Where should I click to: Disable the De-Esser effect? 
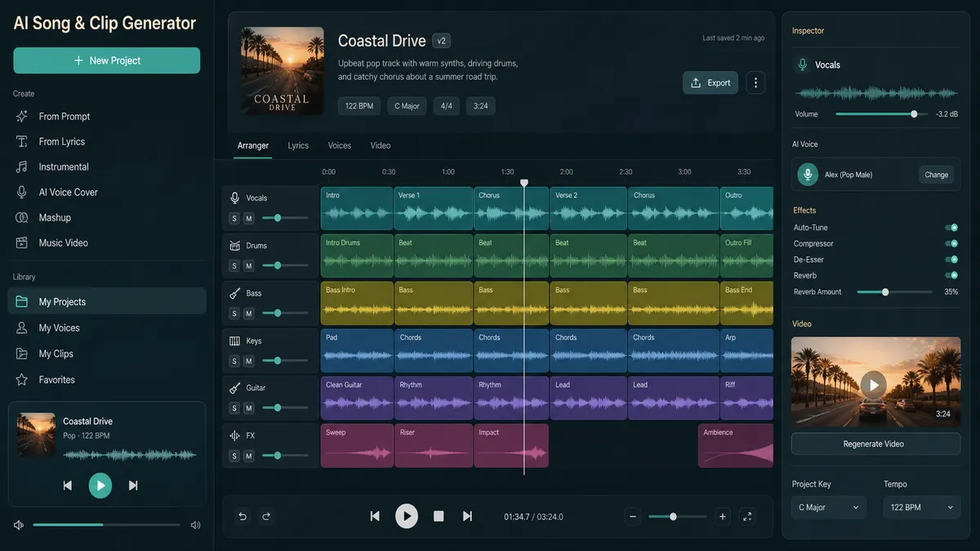tap(951, 260)
